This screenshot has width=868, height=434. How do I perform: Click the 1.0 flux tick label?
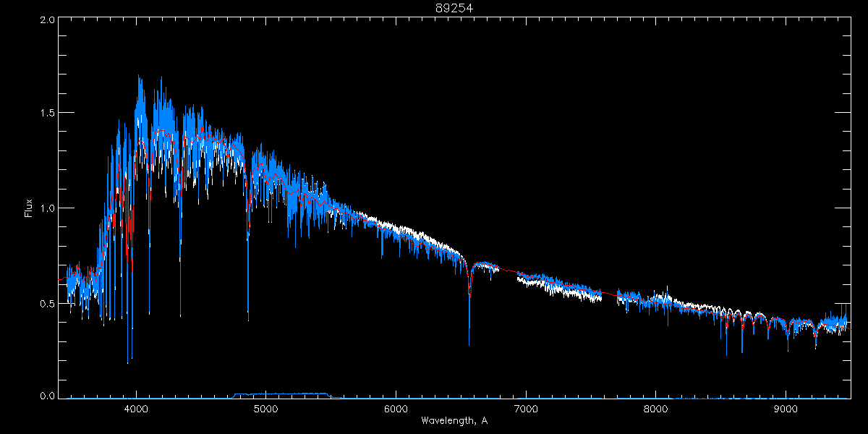pyautogui.click(x=47, y=208)
